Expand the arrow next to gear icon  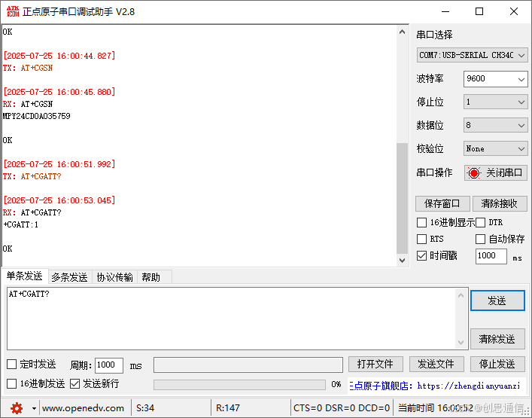tap(34, 408)
